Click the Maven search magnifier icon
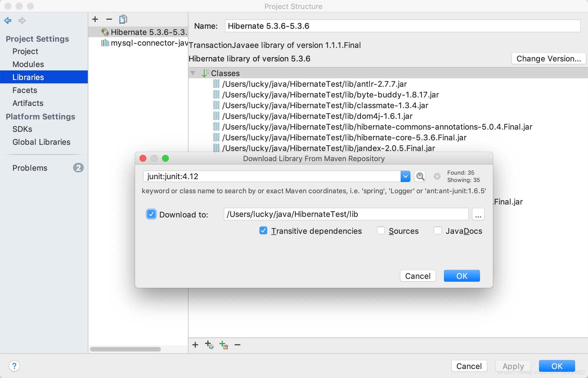The image size is (588, 378). (x=420, y=176)
